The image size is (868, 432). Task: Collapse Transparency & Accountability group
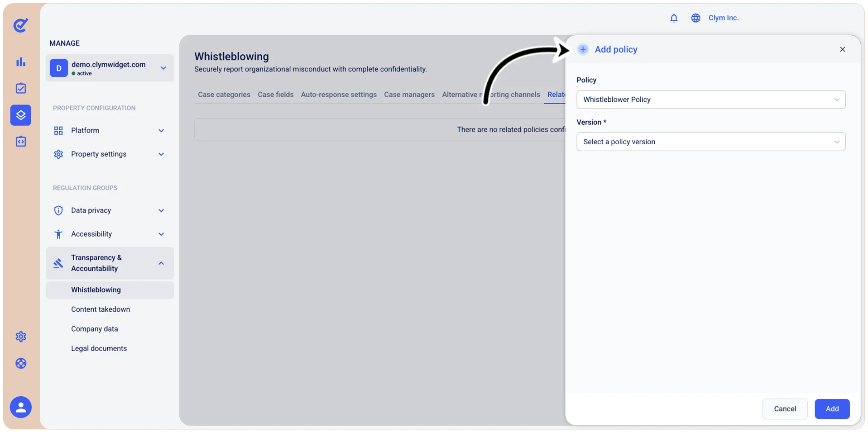coord(161,263)
